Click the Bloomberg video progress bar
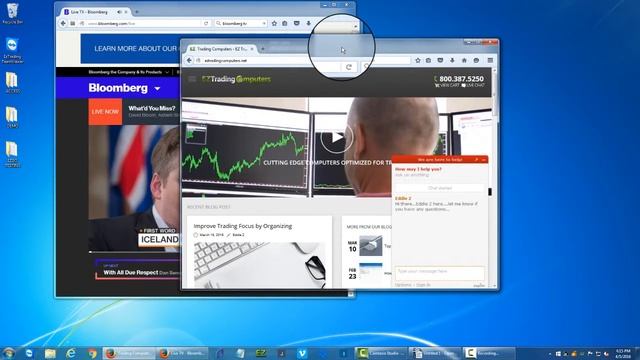This screenshot has height=360, width=640. point(135,252)
